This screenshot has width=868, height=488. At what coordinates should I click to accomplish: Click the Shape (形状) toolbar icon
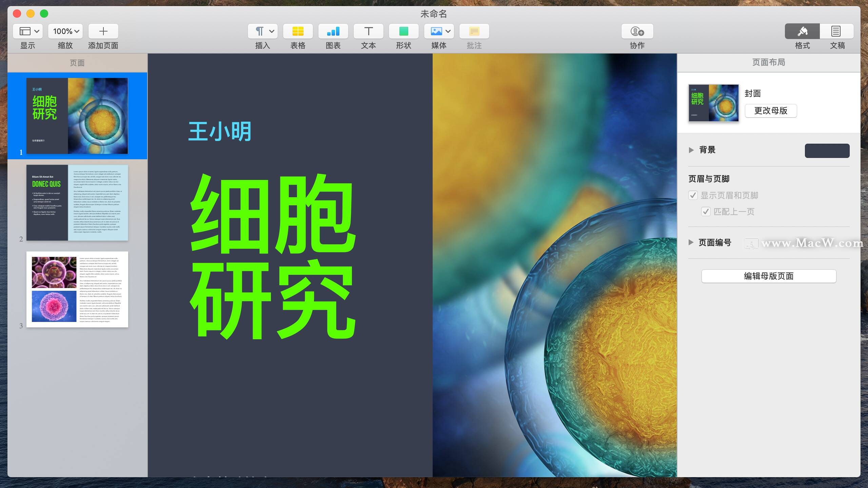click(403, 31)
